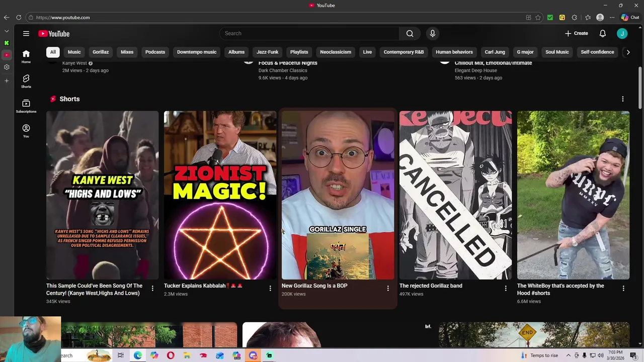Open Subscriptions in the sidebar
Screen dimensions: 644x362
[26, 106]
